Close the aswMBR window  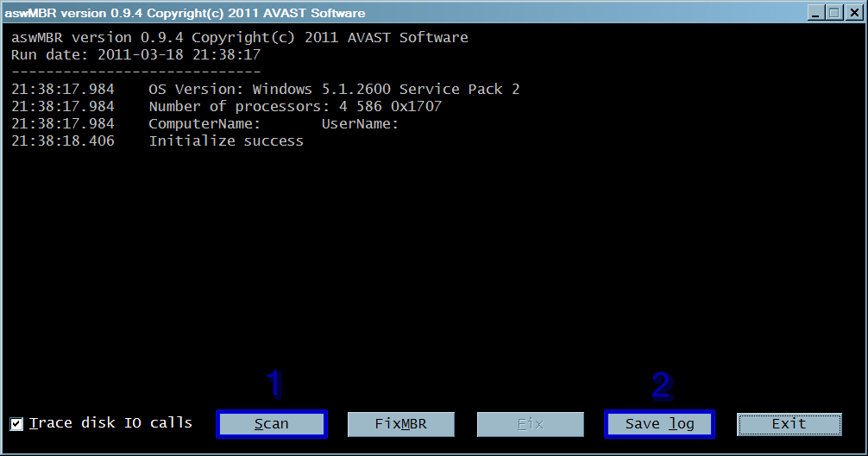854,13
